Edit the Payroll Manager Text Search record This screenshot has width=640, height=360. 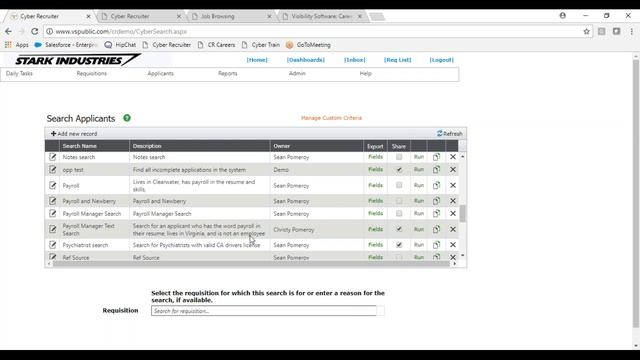click(x=53, y=229)
